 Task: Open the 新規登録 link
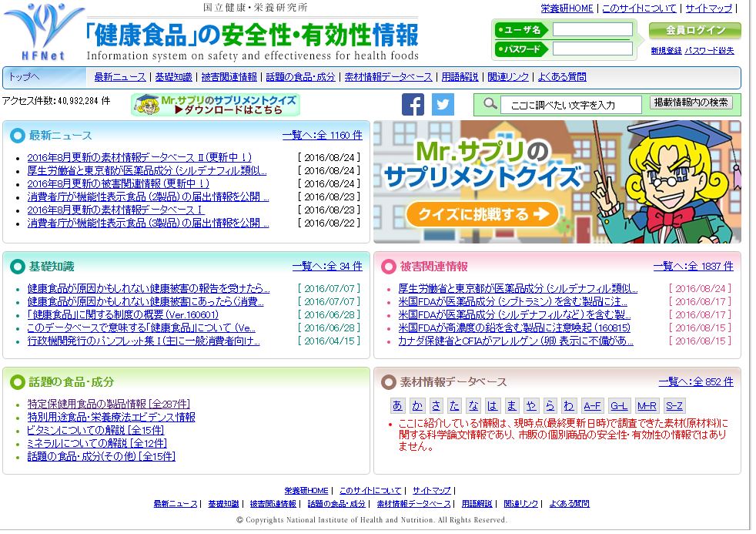[x=666, y=51]
